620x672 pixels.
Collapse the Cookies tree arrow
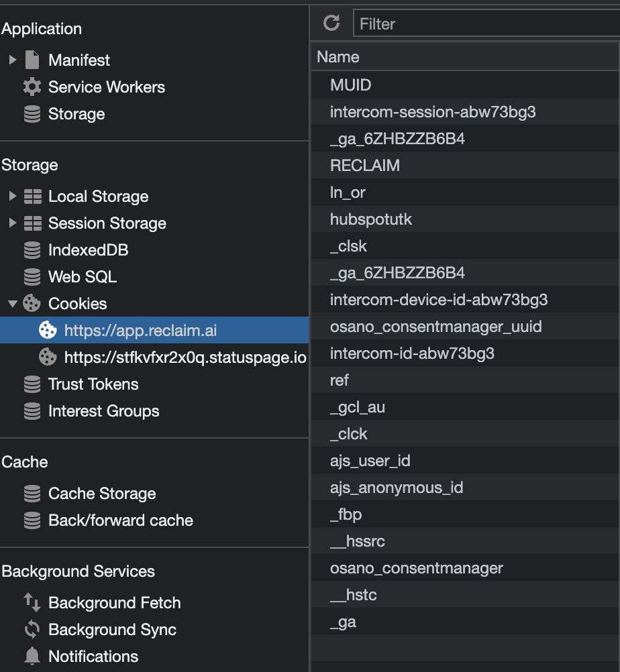point(13,304)
